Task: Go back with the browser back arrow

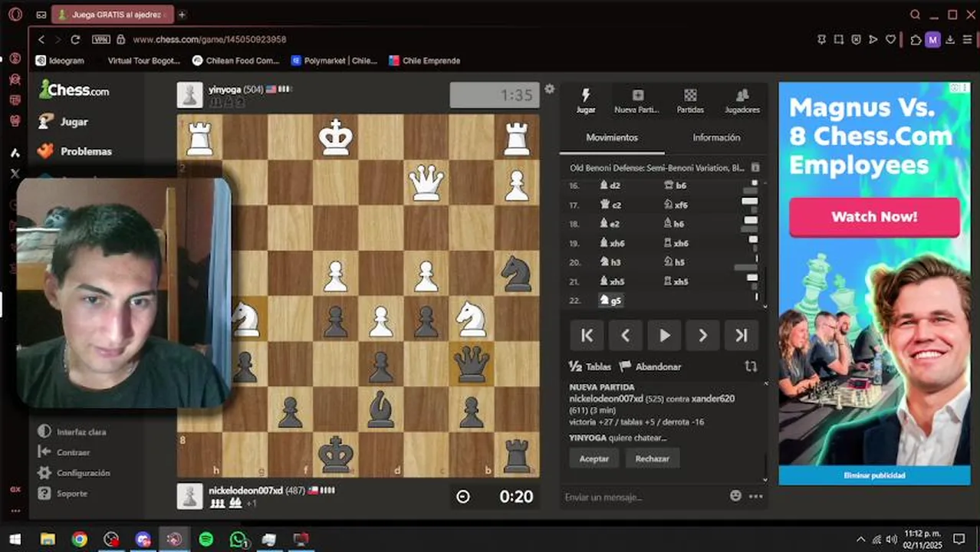Action: (41, 39)
